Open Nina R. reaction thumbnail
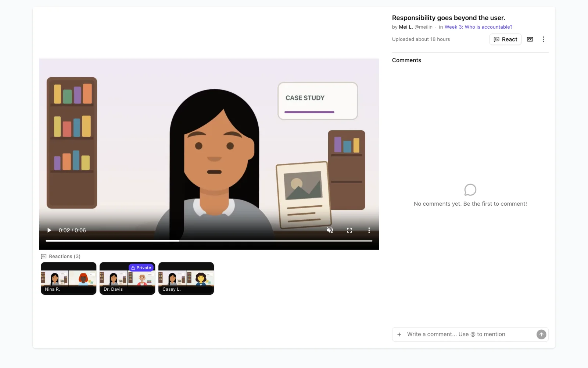The image size is (588, 368). tap(69, 278)
